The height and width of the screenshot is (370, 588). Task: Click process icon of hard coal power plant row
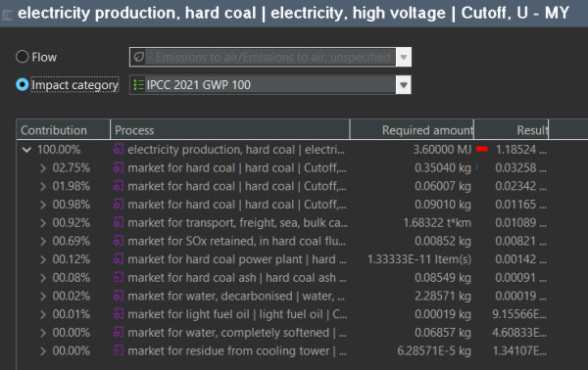point(119,259)
